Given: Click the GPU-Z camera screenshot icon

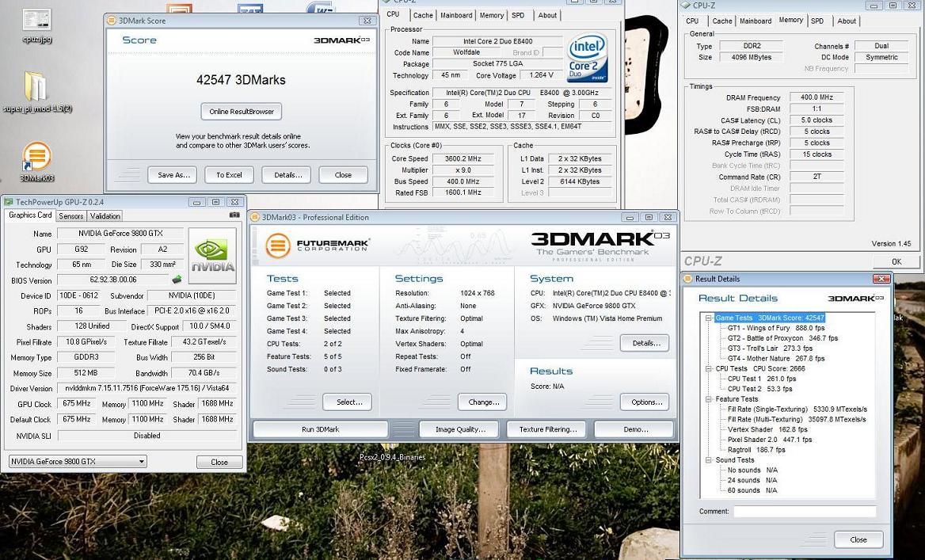Looking at the screenshot, I should pos(234,215).
